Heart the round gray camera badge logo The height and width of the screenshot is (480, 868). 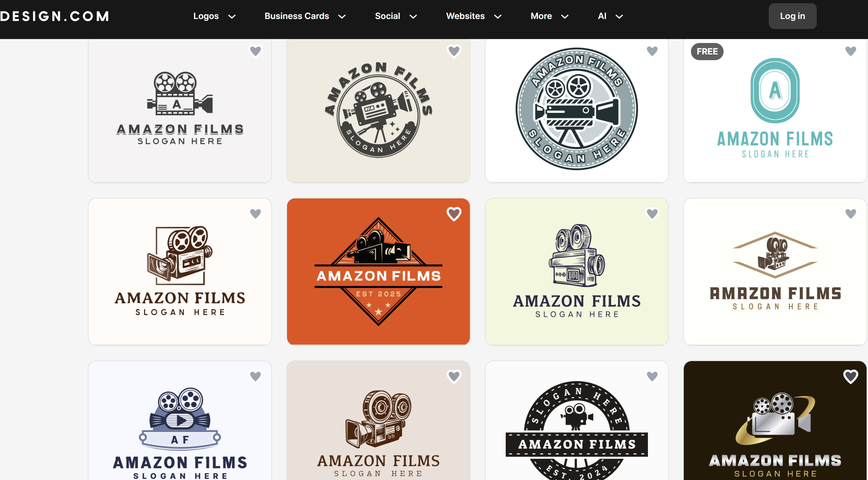[x=652, y=51]
